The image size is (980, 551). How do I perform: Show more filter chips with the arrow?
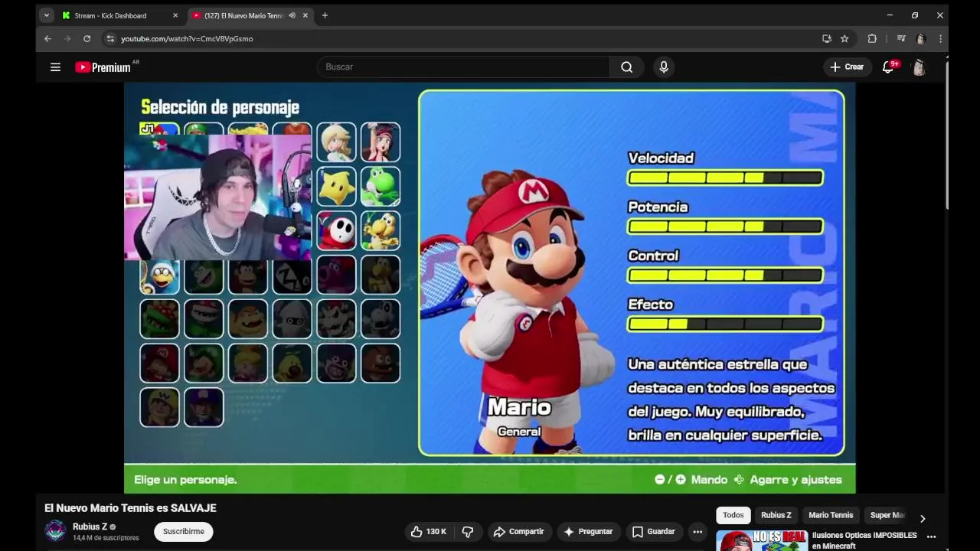tap(923, 518)
